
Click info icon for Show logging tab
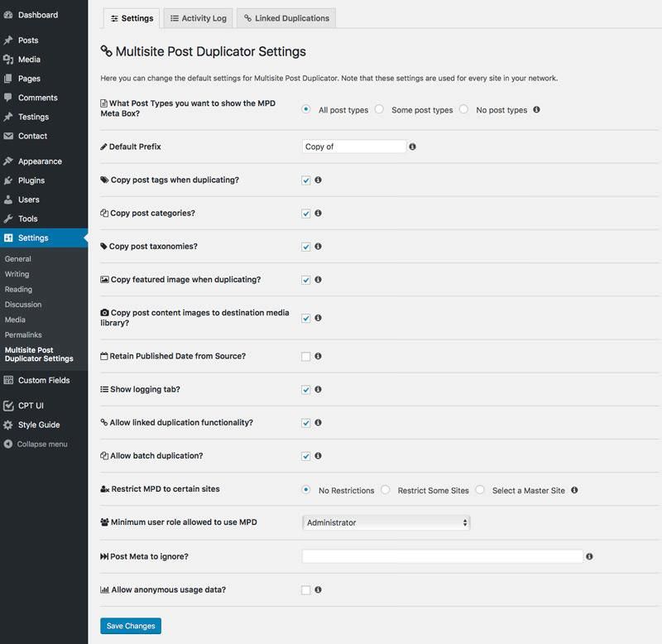[318, 389]
